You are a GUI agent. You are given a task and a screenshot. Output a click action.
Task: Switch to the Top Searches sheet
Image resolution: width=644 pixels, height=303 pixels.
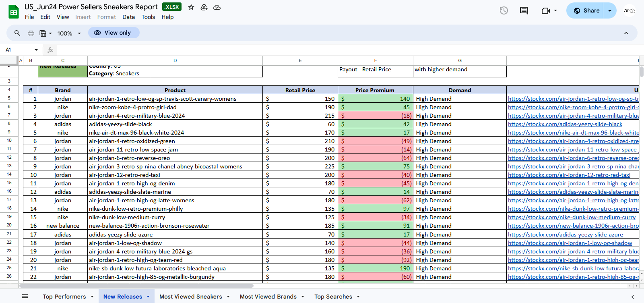click(333, 297)
